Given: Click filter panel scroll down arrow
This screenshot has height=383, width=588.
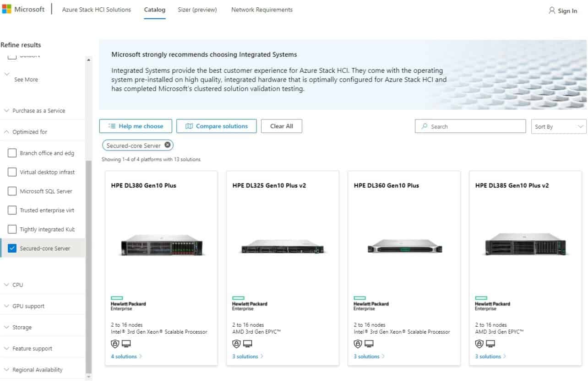Looking at the screenshot, I should click(x=89, y=377).
